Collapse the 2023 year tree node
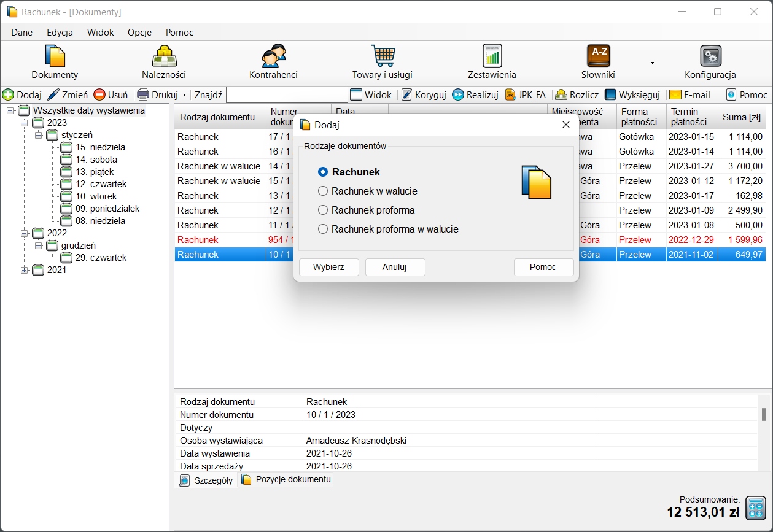Image resolution: width=773 pixels, height=532 pixels. (x=25, y=123)
